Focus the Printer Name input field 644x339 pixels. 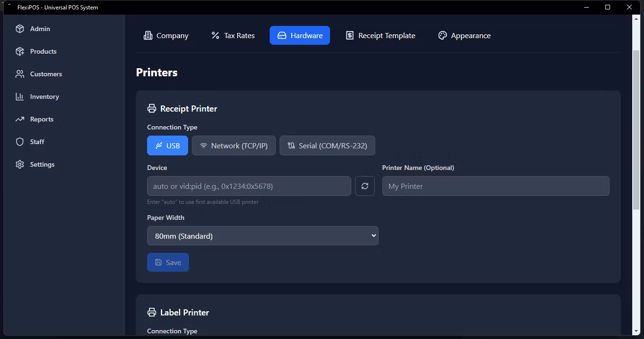(x=495, y=186)
